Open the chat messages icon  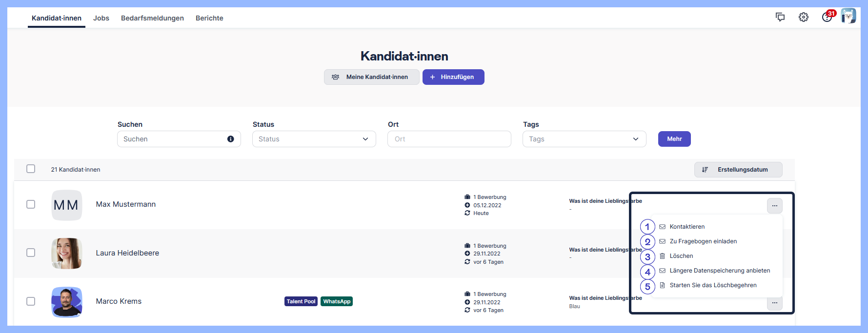780,17
